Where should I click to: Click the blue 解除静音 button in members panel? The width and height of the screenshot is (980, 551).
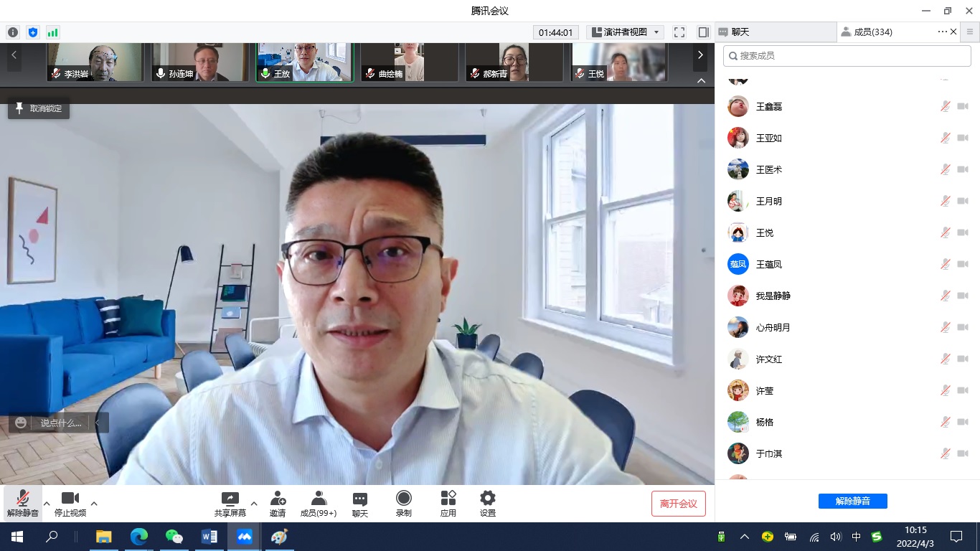click(852, 501)
